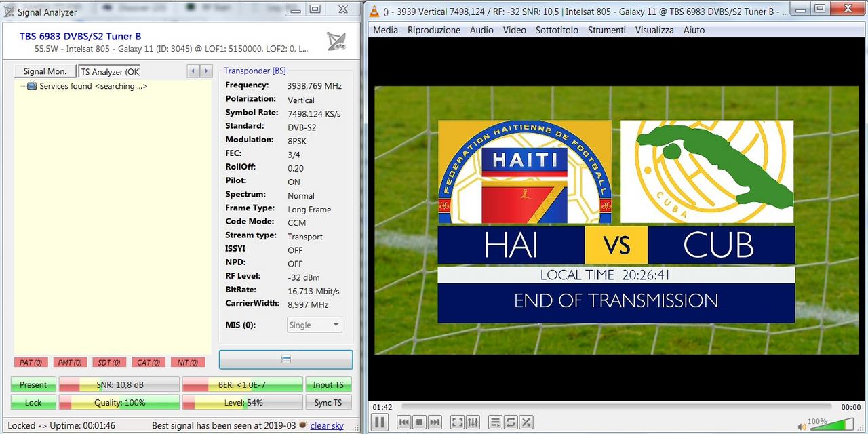Image resolution: width=868 pixels, height=434 pixels.
Task: Toggle VLC shuffle mode
Action: tap(526, 422)
